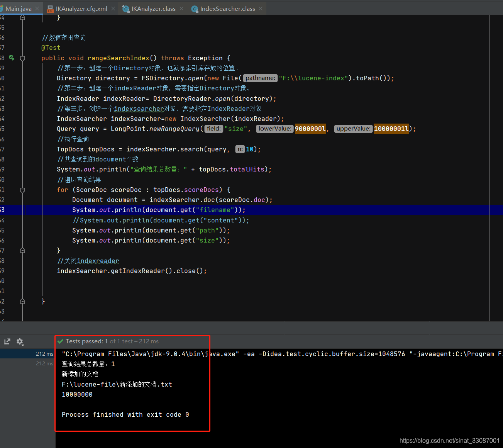Click the newRangeQuery method call
503x448 pixels.
[x=174, y=129]
